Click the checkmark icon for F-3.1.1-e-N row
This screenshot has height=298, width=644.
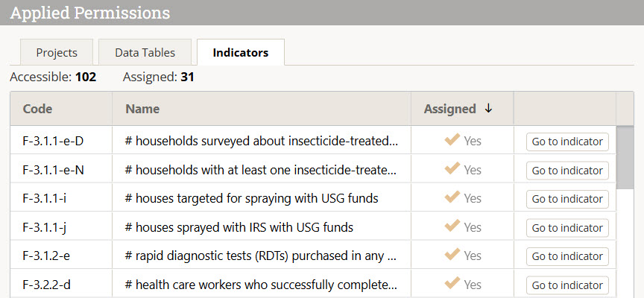[x=452, y=169]
